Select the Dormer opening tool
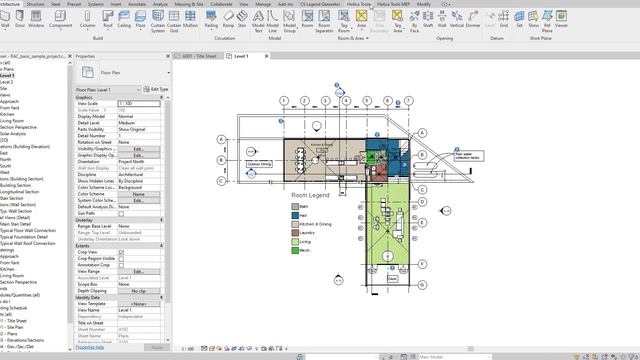This screenshot has height=360, width=640. [473, 19]
